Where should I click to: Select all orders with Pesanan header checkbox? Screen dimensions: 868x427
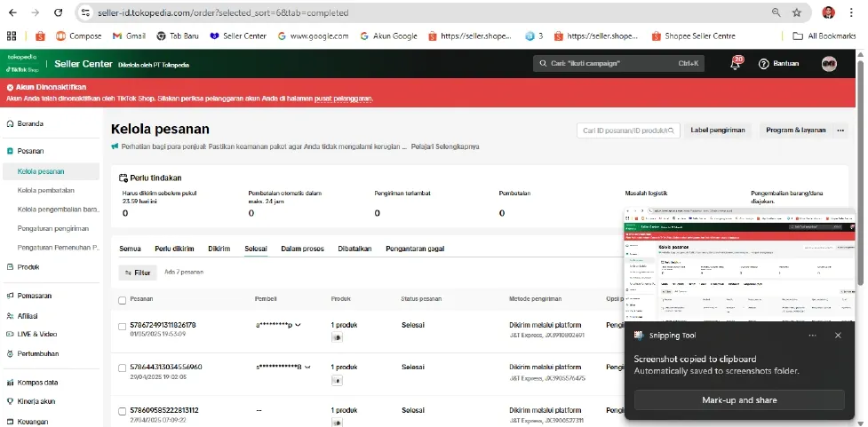(123, 300)
